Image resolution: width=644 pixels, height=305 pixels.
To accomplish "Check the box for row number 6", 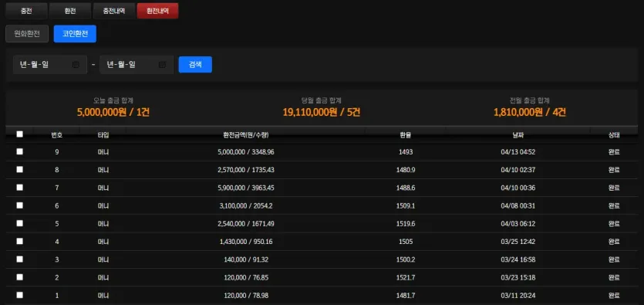I will (x=20, y=205).
